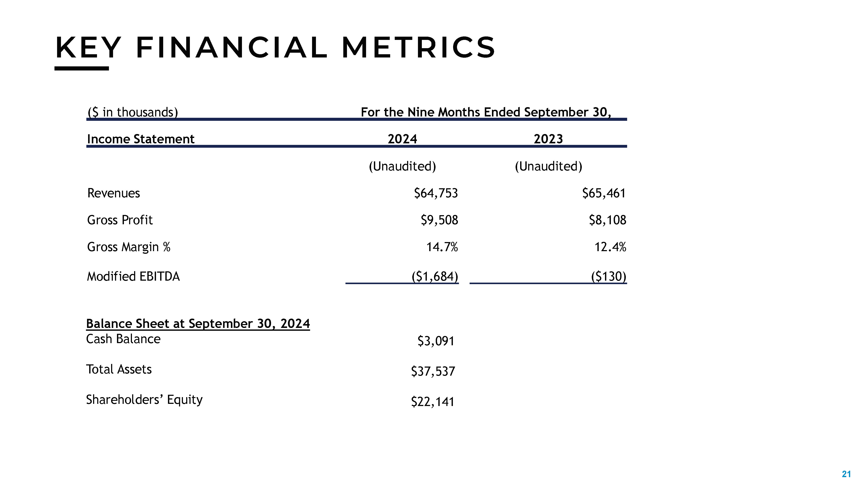
Task: Click the Total Assets value $37,537
Action: click(433, 372)
